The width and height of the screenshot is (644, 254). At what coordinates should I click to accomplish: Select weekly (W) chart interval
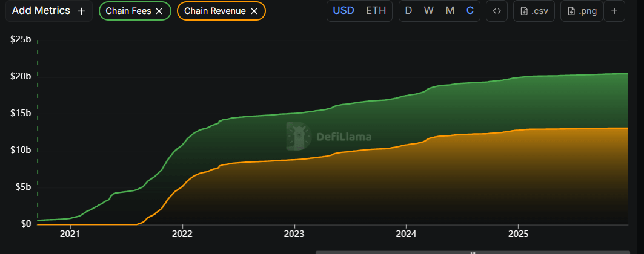428,11
